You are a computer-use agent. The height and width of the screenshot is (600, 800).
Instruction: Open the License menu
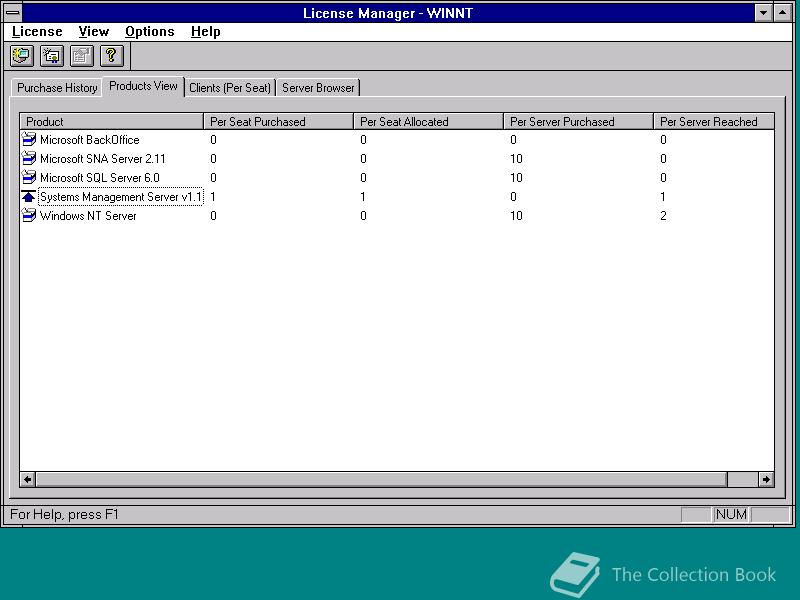coord(37,32)
